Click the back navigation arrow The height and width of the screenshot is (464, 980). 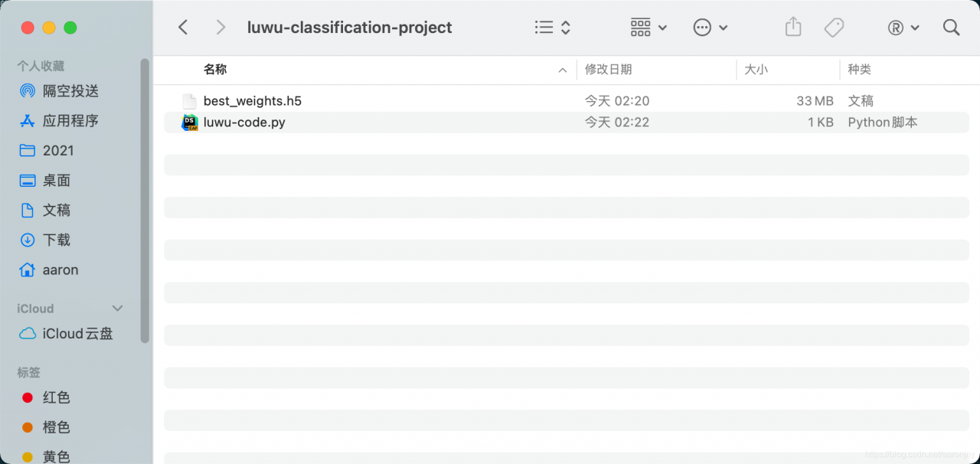click(x=183, y=28)
